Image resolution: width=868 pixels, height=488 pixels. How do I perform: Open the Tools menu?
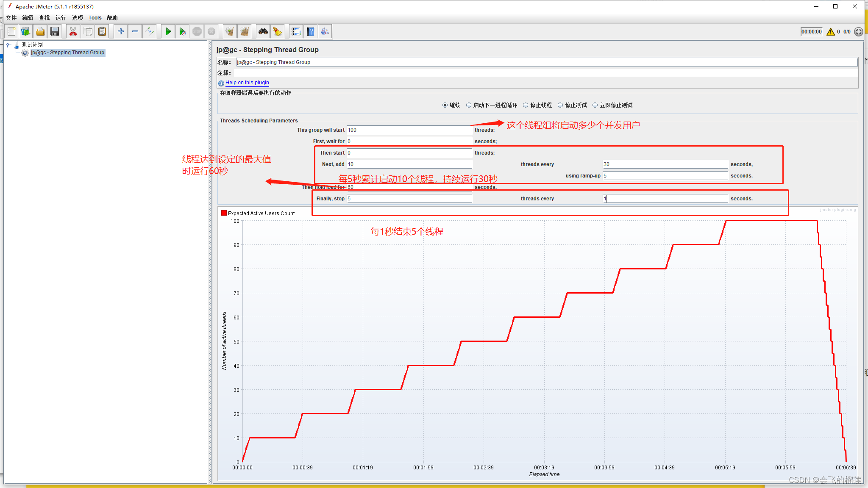point(95,18)
